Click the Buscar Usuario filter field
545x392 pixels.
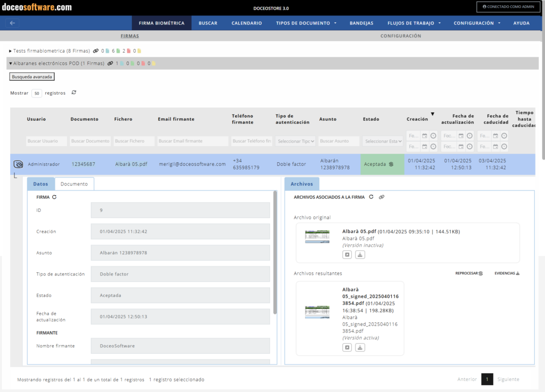pyautogui.click(x=46, y=141)
